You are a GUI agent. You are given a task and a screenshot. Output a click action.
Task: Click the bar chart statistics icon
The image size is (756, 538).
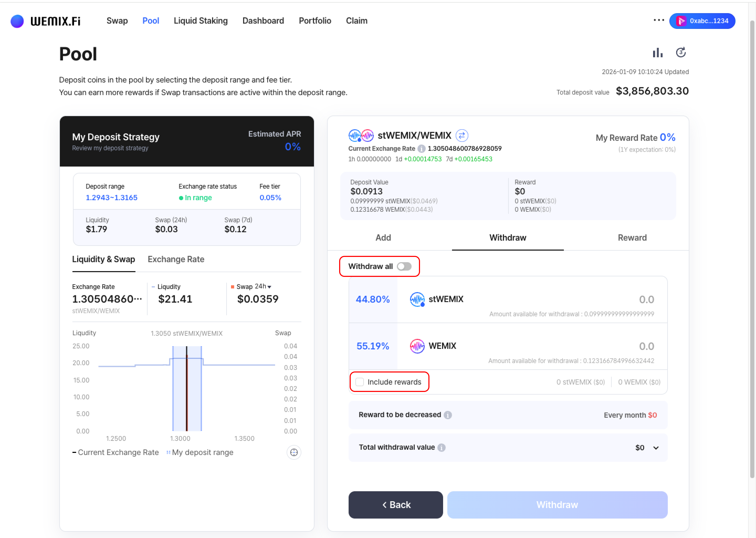[657, 53]
